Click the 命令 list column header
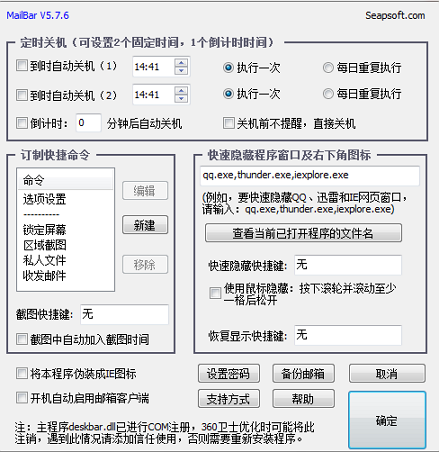The width and height of the screenshot is (439, 452). click(65, 180)
